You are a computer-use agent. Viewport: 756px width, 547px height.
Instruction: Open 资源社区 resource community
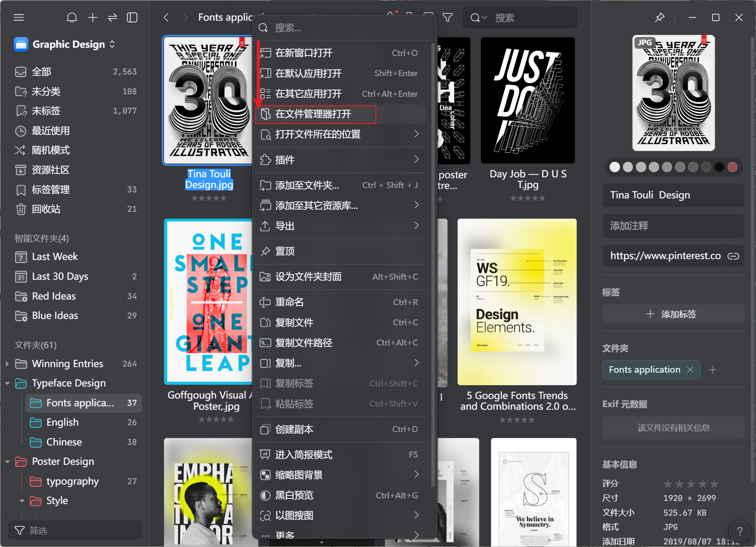pos(75,170)
